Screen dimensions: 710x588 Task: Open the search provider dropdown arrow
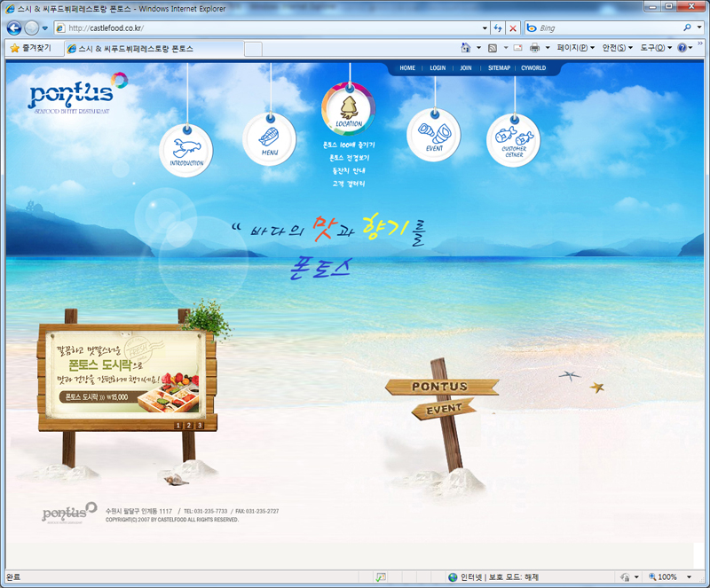(x=698, y=27)
